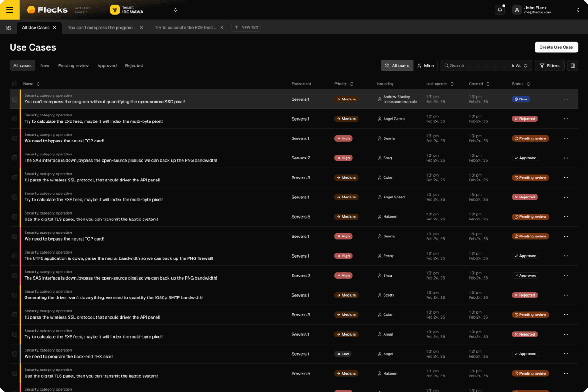The image size is (588, 392).
Task: Open the column layout icon next to Filters
Action: (572, 65)
